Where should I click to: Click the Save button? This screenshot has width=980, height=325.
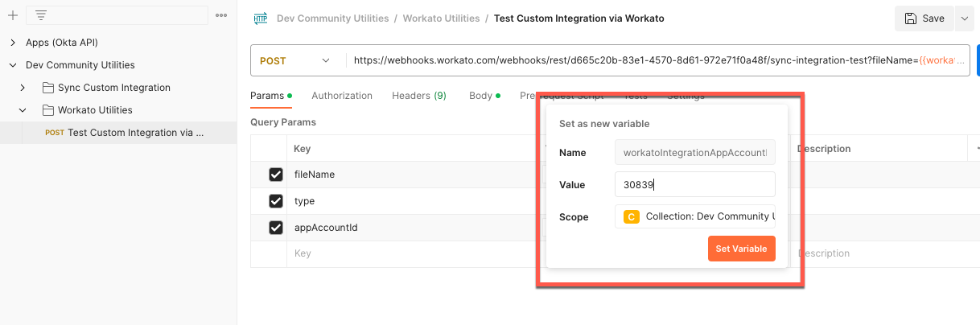924,19
